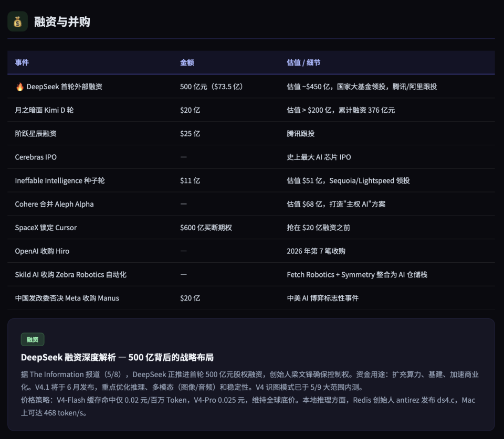The height and width of the screenshot is (439, 504).
Task: Select the 中国发改委否决 Meta 收购 Manus cell
Action: [67, 298]
